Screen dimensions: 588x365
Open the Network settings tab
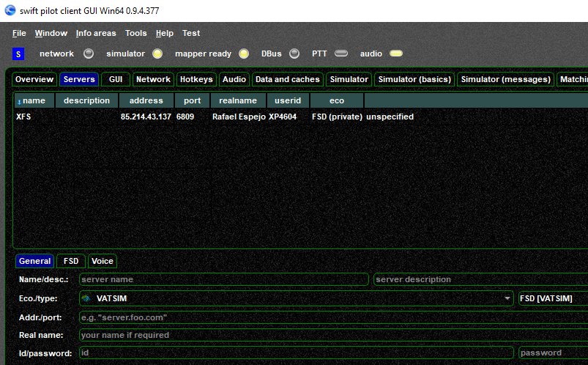pos(153,79)
